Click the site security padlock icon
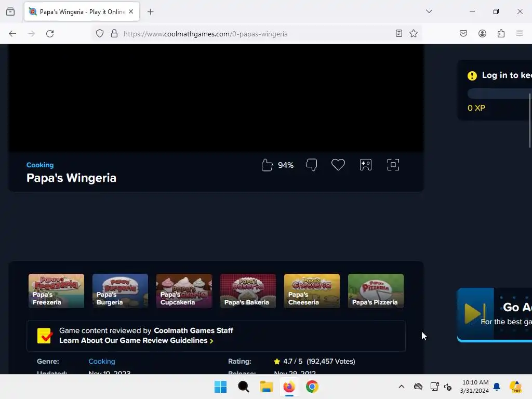 pyautogui.click(x=114, y=34)
